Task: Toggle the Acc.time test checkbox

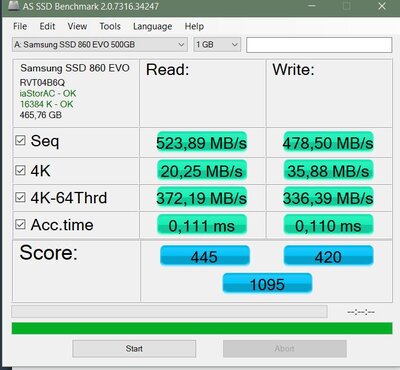Action: tap(20, 224)
